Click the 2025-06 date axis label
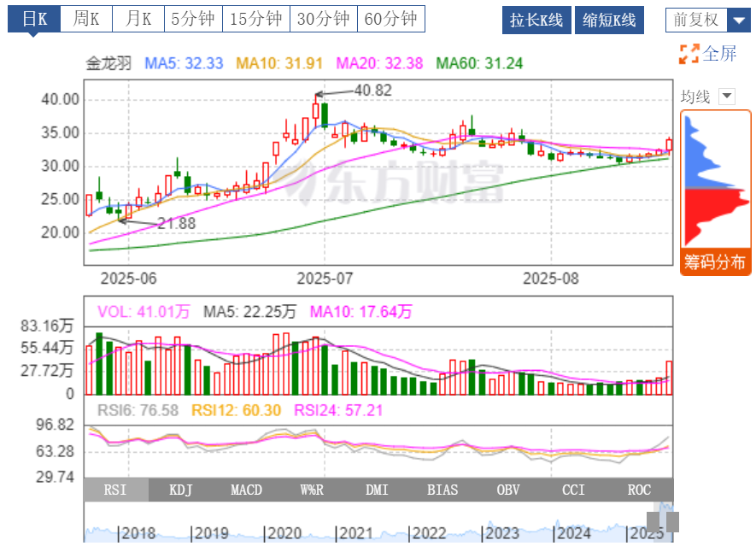 [128, 279]
